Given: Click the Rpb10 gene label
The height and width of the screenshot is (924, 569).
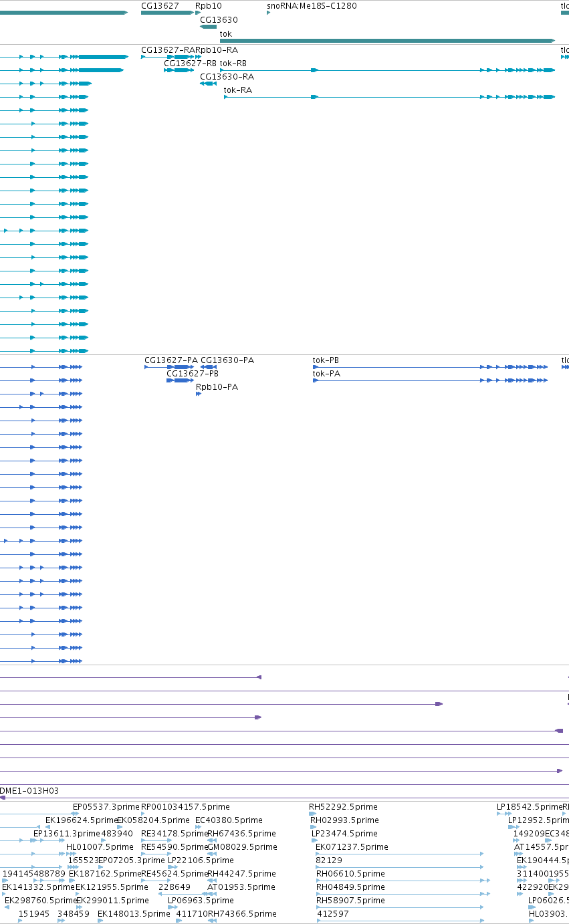Looking at the screenshot, I should pyautogui.click(x=208, y=5).
